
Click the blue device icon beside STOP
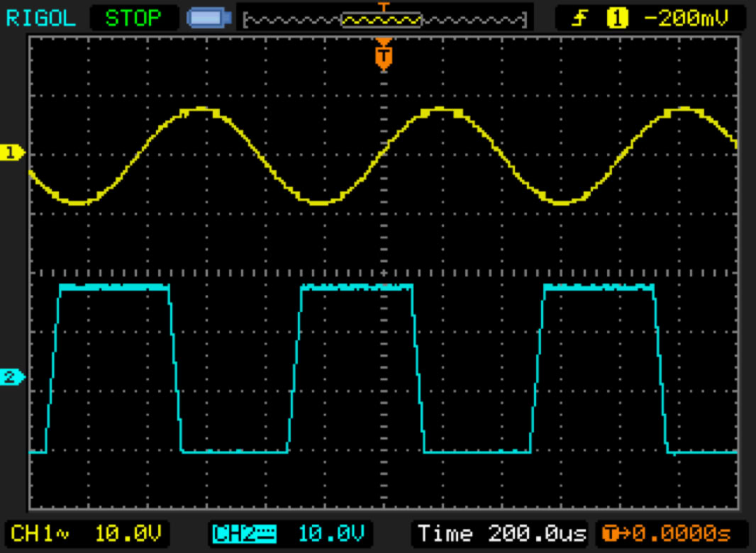click(x=209, y=18)
